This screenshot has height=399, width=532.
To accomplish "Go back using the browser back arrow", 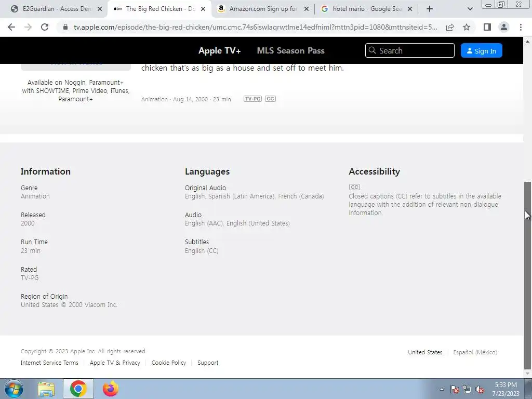I will 11,27.
